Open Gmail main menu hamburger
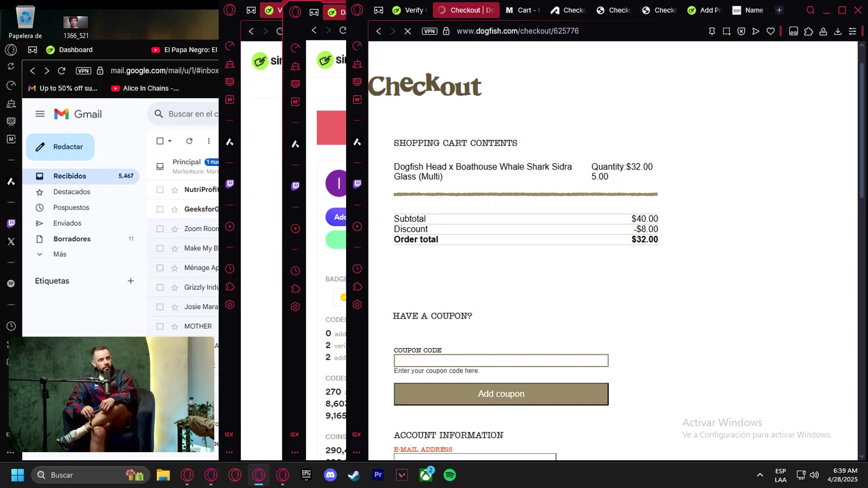The width and height of the screenshot is (868, 488). point(40,114)
